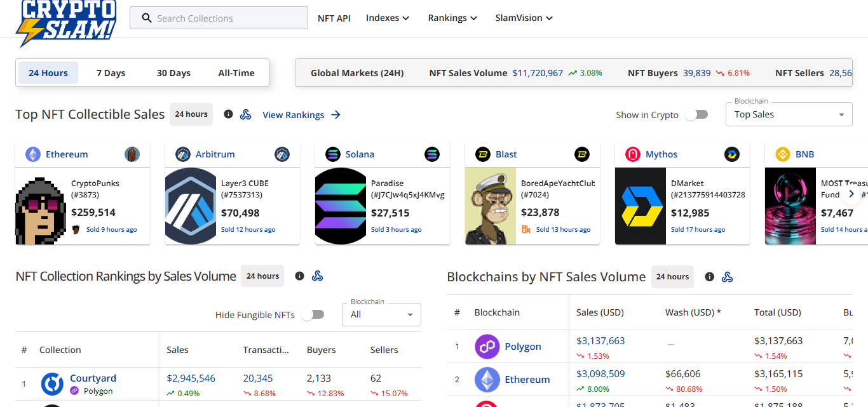868x407 pixels.
Task: Click the Mythos card header link
Action: click(x=661, y=154)
